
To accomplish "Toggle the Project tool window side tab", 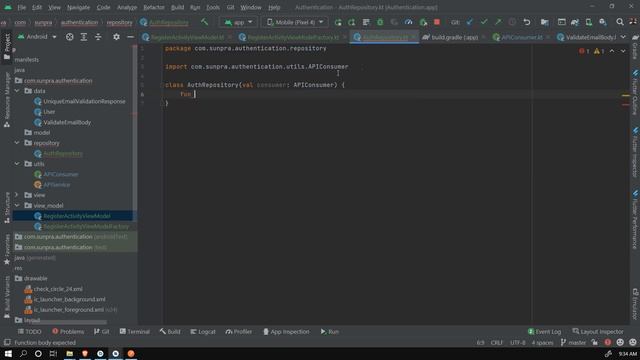I will pos(7,46).
